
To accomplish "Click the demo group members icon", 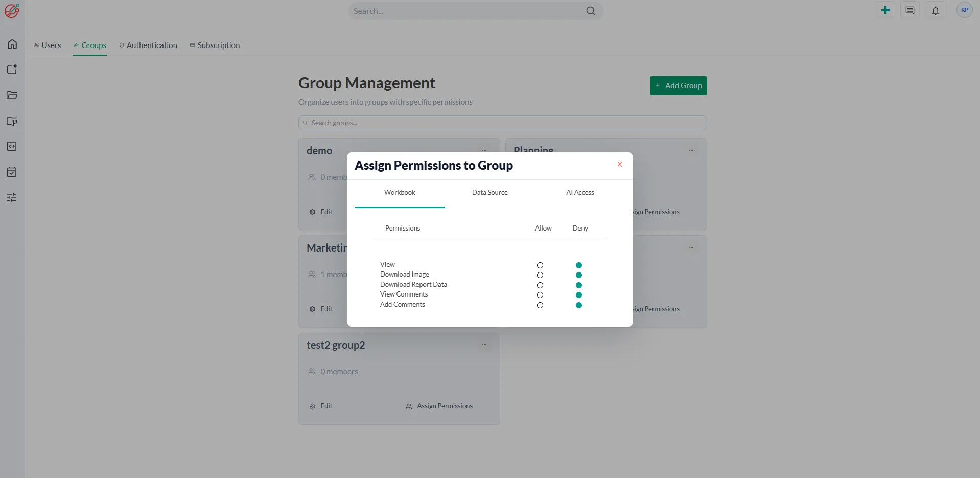I will 312,177.
